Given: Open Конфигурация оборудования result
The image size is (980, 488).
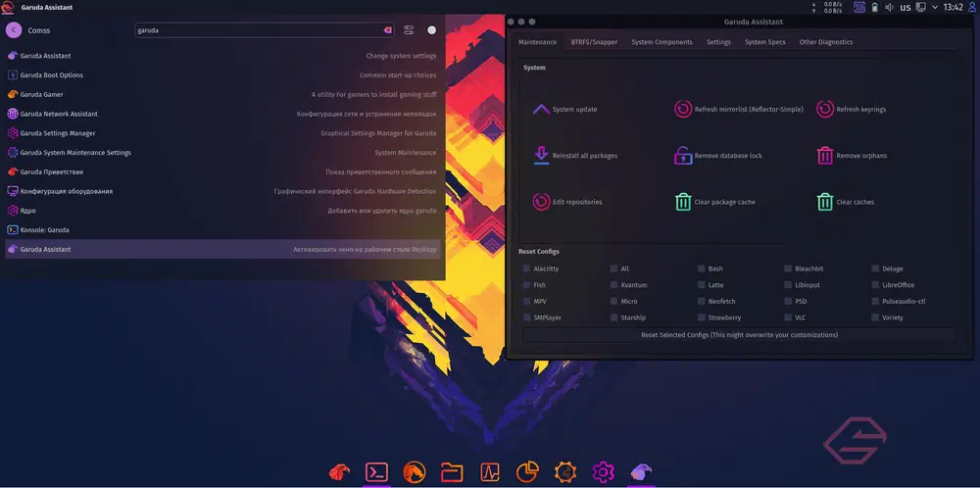Looking at the screenshot, I should click(x=222, y=191).
